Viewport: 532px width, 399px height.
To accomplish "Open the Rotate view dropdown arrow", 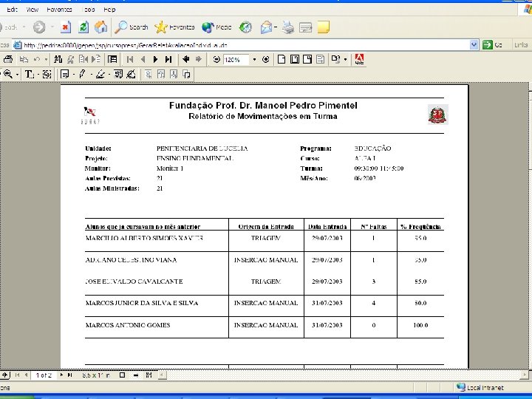I will pos(345,60).
